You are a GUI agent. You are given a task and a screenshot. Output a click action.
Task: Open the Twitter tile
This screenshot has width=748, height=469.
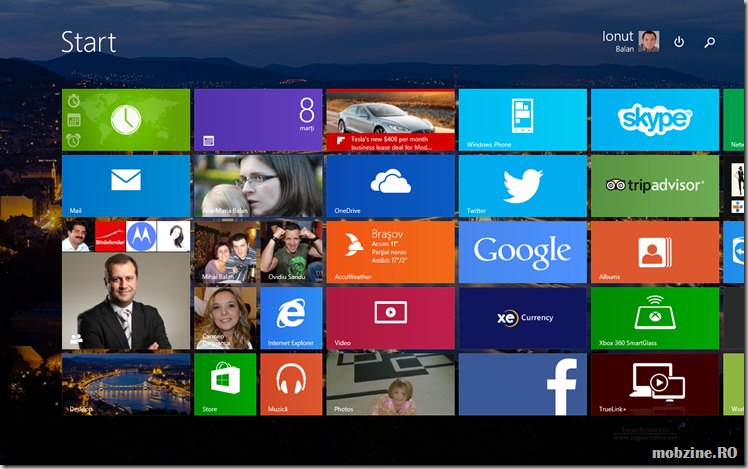click(x=522, y=186)
